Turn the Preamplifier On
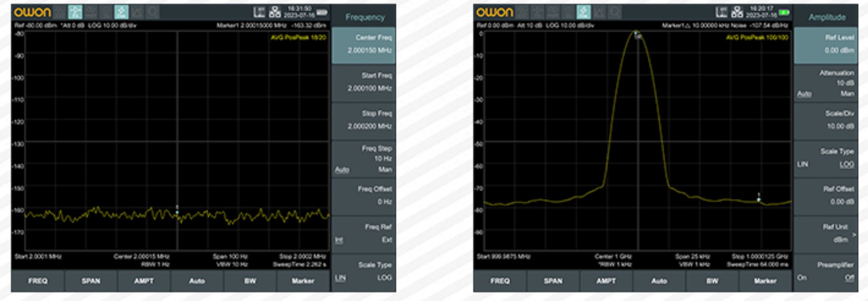Screen dimensions: 868x301 [802, 277]
